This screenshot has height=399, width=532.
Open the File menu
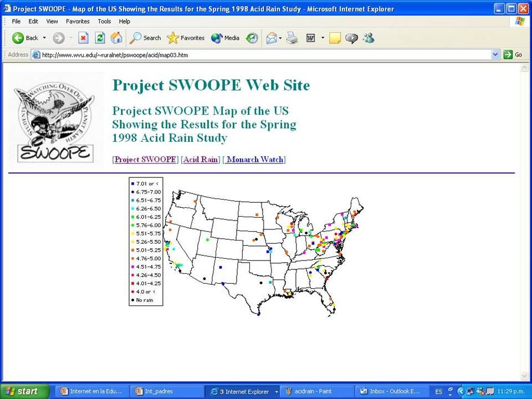(16, 22)
